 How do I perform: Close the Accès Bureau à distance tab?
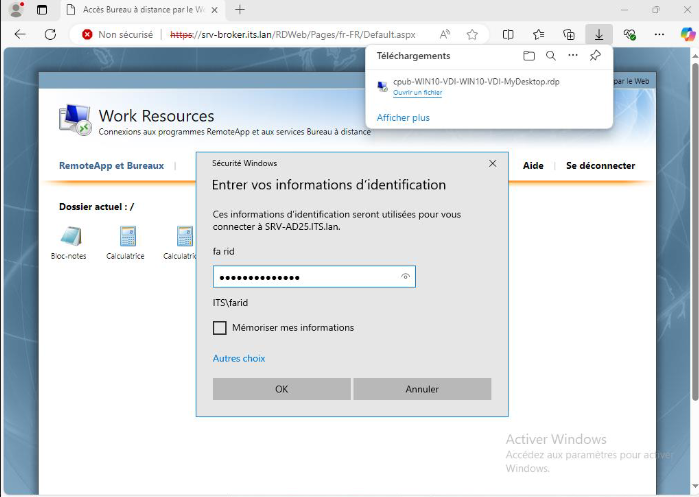coord(214,10)
